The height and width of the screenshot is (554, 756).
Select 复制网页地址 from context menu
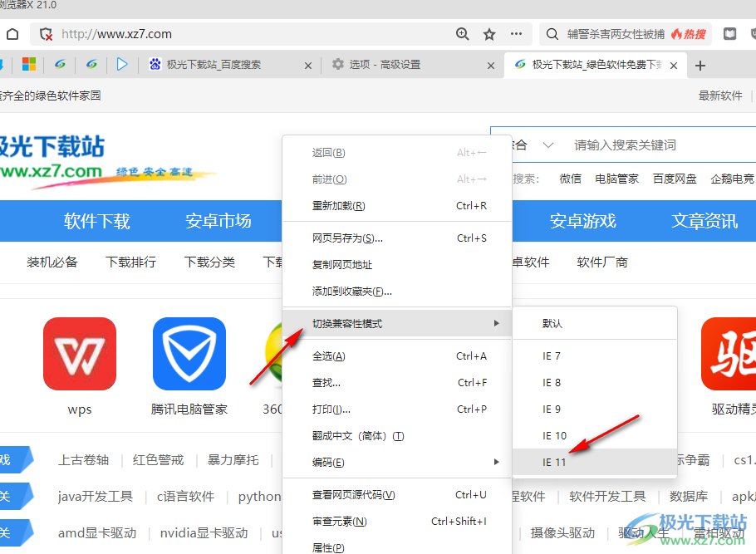(x=397, y=265)
